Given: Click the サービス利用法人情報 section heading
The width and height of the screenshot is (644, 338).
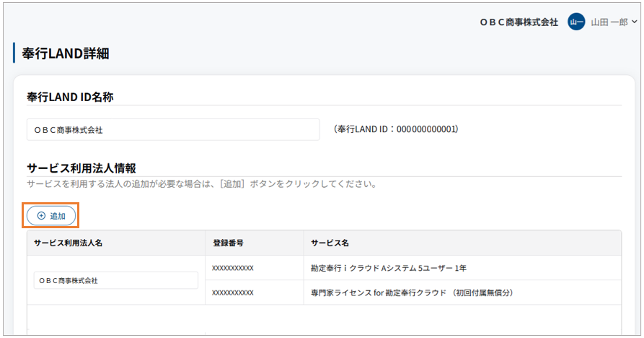Looking at the screenshot, I should click(x=81, y=168).
